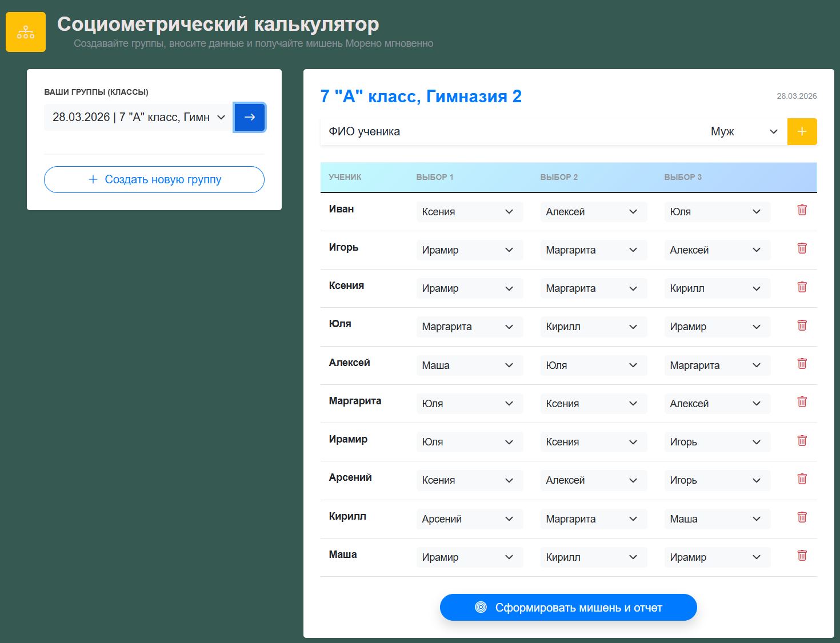The image size is (840, 643).
Task: Open the group selection dropdown
Action: pyautogui.click(x=137, y=117)
